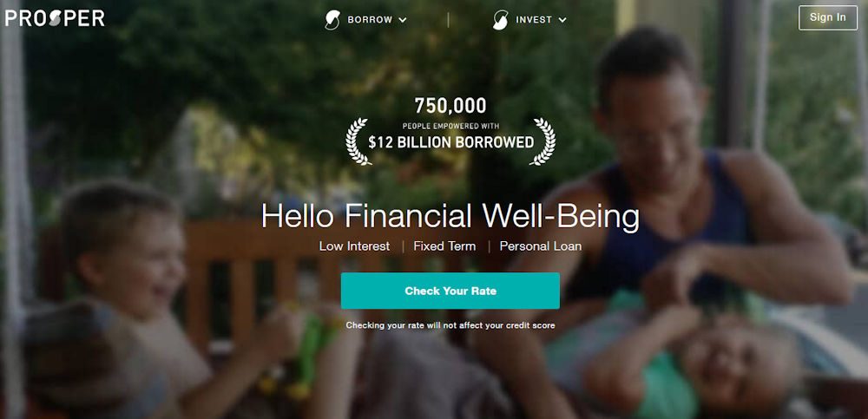Select the Low Interest text
This screenshot has height=419, width=868.
(x=354, y=246)
